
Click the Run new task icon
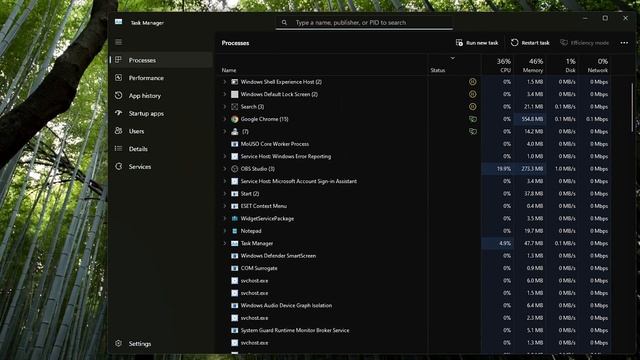pyautogui.click(x=459, y=42)
